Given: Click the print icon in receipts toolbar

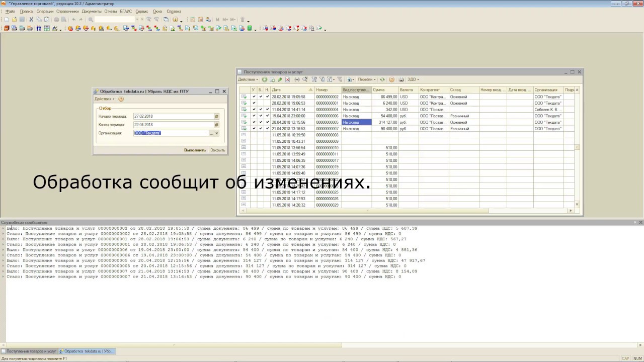Looking at the screenshot, I should click(x=401, y=79).
